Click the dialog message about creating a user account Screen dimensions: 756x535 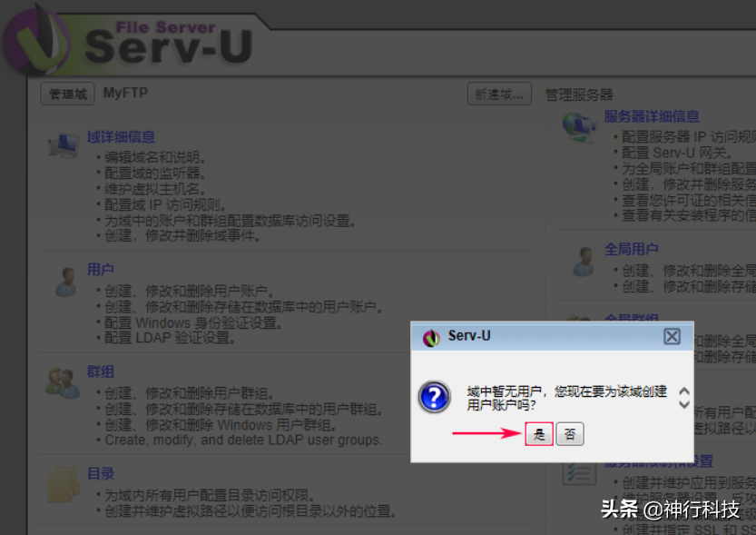click(x=567, y=398)
